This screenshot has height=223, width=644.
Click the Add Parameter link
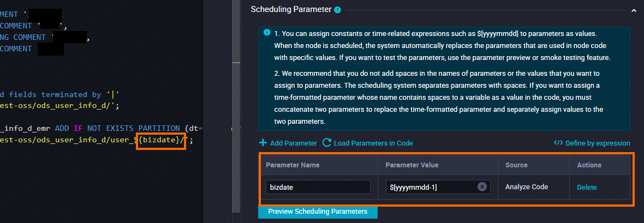tap(288, 143)
